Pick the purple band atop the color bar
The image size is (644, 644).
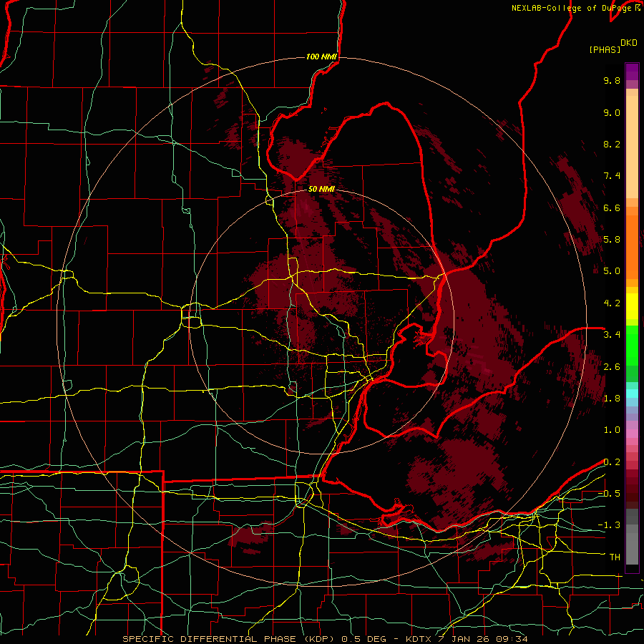pyautogui.click(x=632, y=72)
